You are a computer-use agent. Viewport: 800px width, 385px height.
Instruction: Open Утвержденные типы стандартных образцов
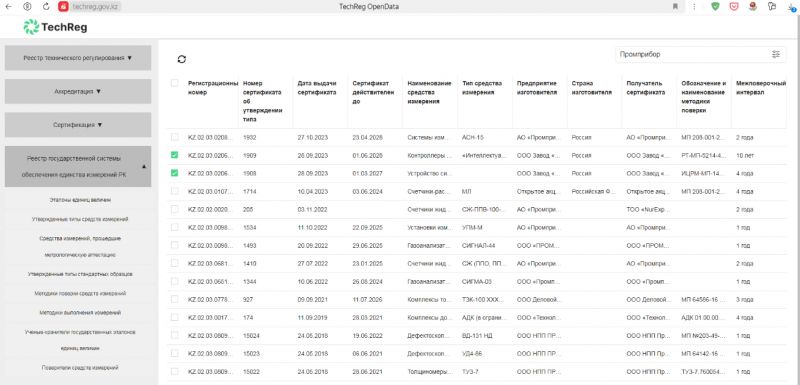80,274
